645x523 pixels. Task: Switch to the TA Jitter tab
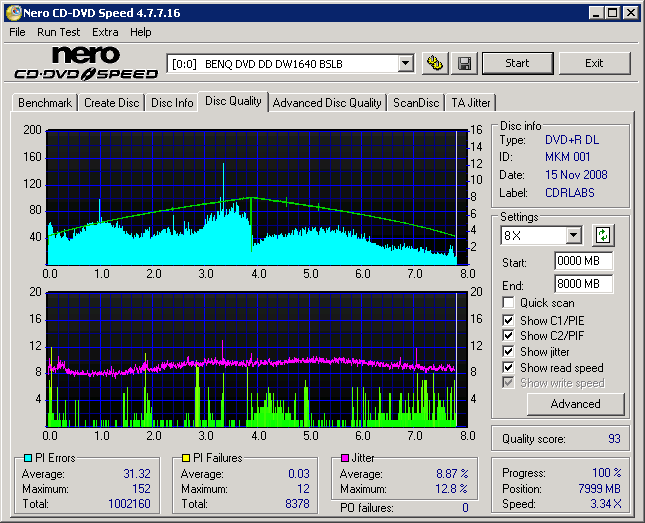(x=471, y=103)
